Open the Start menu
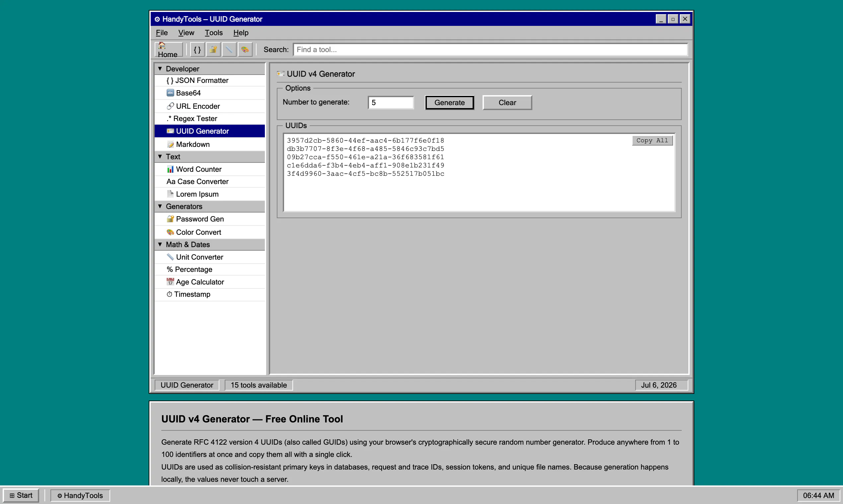843x504 pixels. pyautogui.click(x=21, y=495)
